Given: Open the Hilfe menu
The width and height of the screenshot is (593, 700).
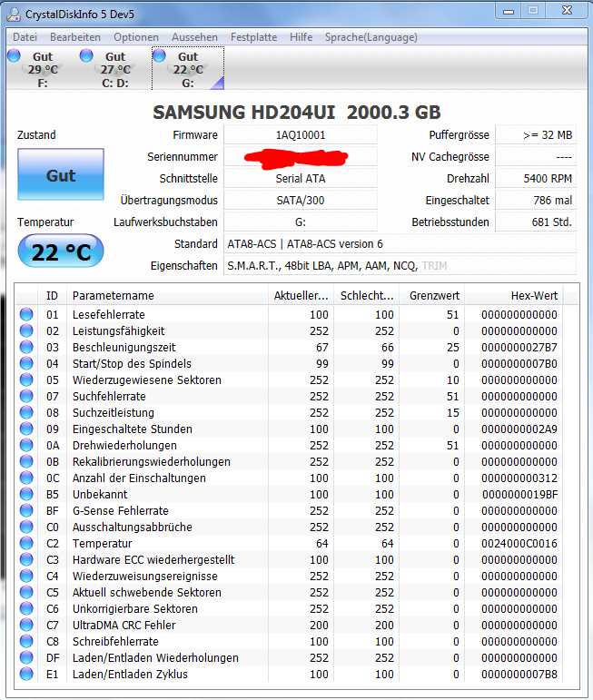Looking at the screenshot, I should click(x=301, y=37).
